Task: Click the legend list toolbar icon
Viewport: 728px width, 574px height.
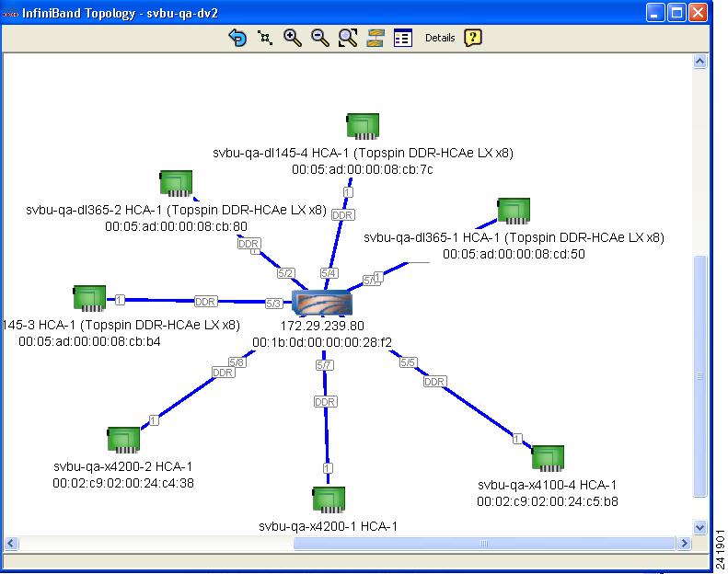Action: coord(402,38)
